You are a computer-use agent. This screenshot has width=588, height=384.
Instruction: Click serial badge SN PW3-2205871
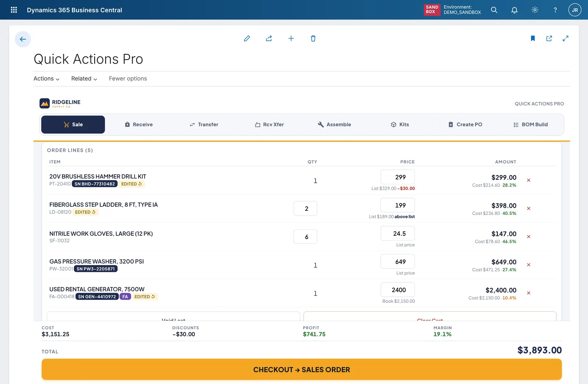tap(96, 269)
